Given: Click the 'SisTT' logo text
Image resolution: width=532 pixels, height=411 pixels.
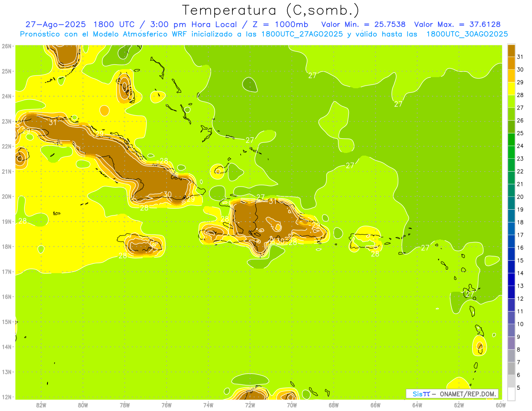Looking at the screenshot, I should (421, 394).
